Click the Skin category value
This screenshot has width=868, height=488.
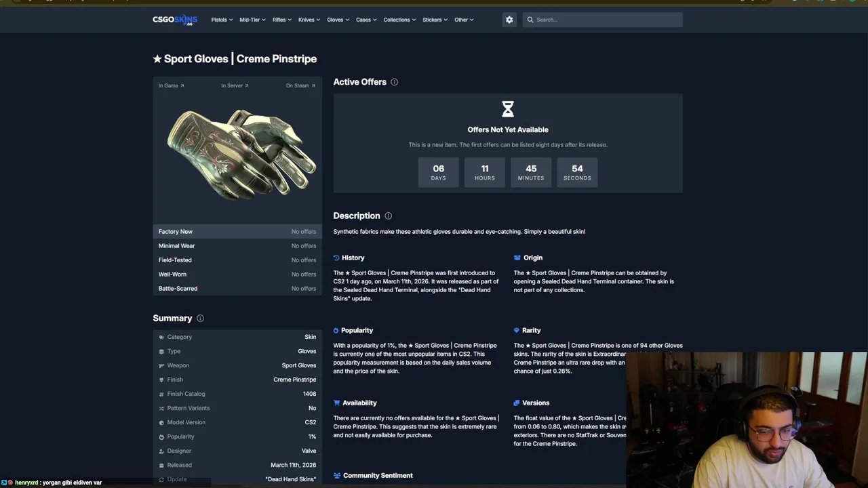coord(311,337)
